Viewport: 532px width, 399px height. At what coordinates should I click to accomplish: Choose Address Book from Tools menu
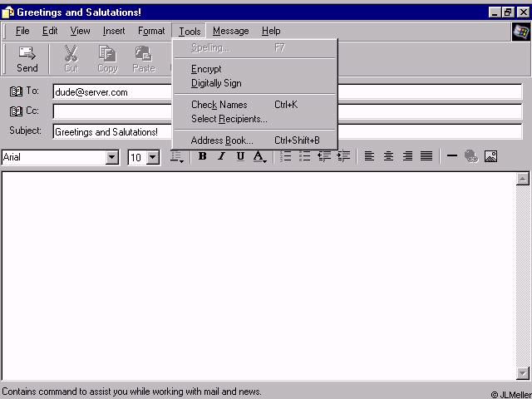click(x=222, y=140)
